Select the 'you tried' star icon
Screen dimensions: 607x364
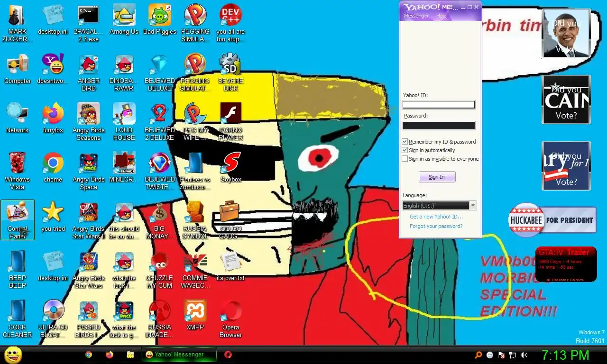click(53, 217)
